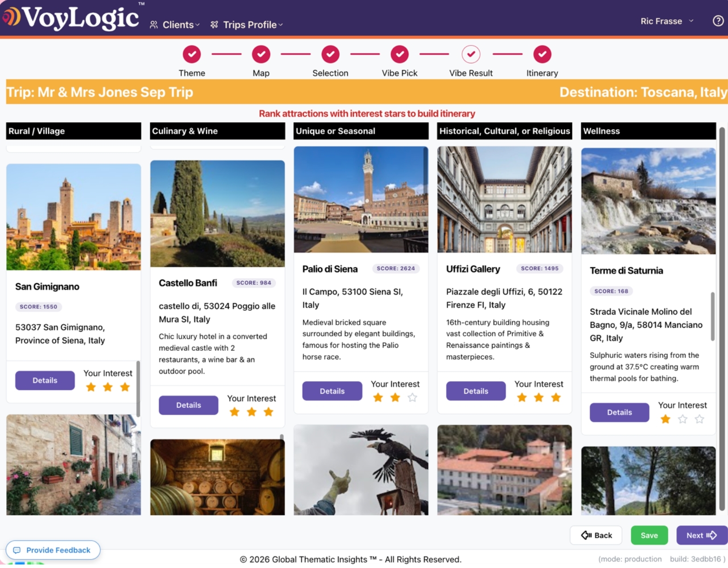Click the stone village street photo
Image resolution: width=728 pixels, height=568 pixels.
[74, 465]
